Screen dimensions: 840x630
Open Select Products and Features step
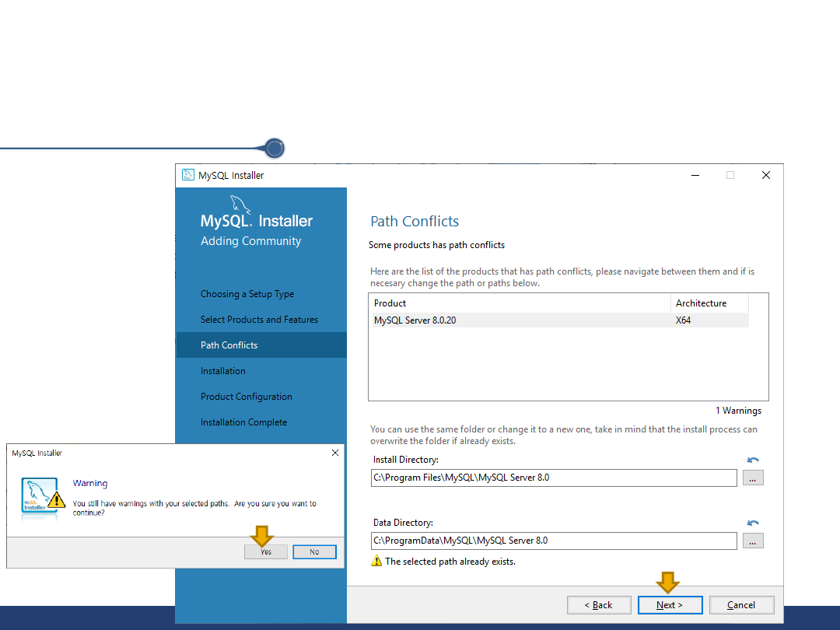click(259, 320)
